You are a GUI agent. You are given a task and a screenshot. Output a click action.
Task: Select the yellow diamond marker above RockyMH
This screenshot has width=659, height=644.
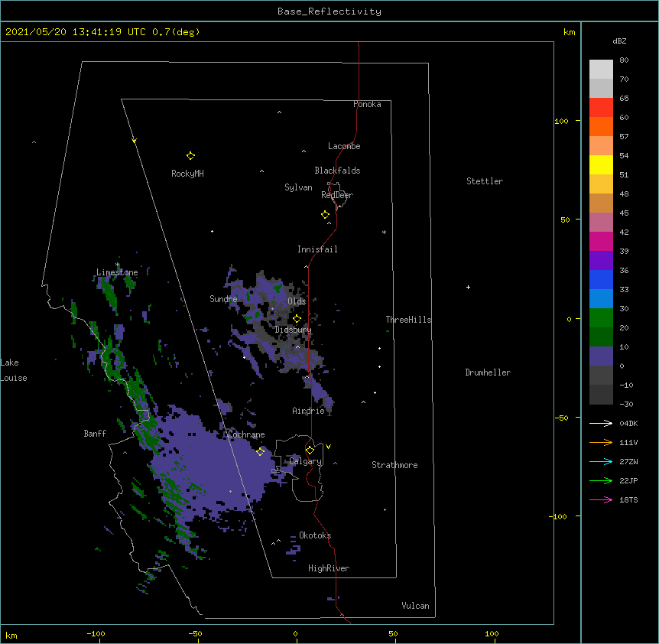(x=190, y=156)
